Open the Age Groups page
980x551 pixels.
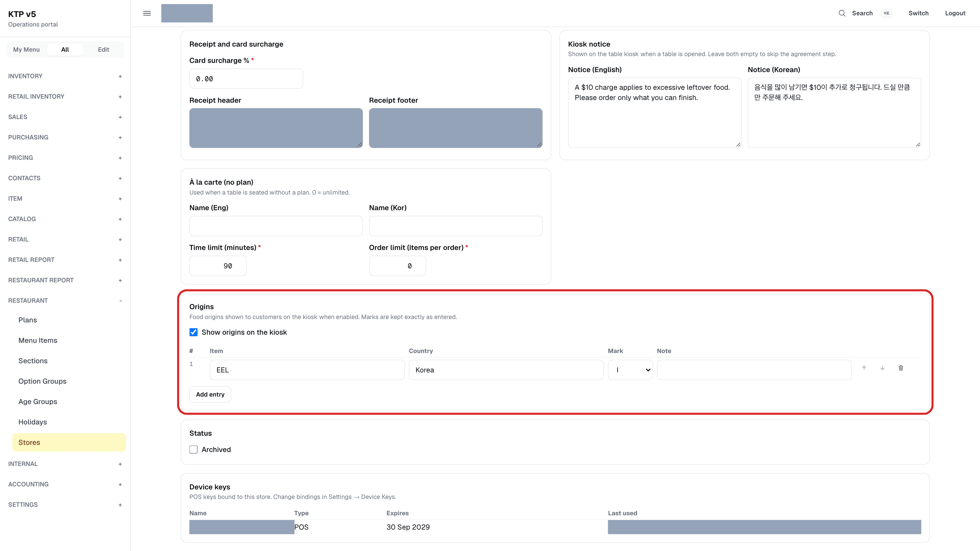(x=69, y=402)
